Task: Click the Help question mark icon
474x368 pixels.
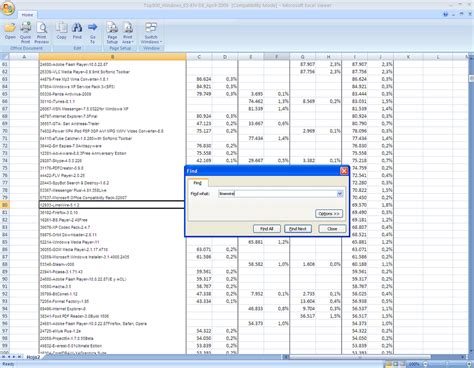Action: coord(445,14)
